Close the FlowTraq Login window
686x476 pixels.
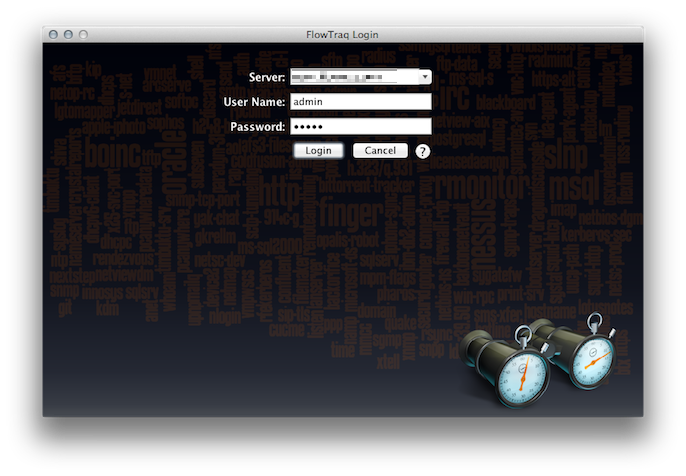(x=53, y=34)
